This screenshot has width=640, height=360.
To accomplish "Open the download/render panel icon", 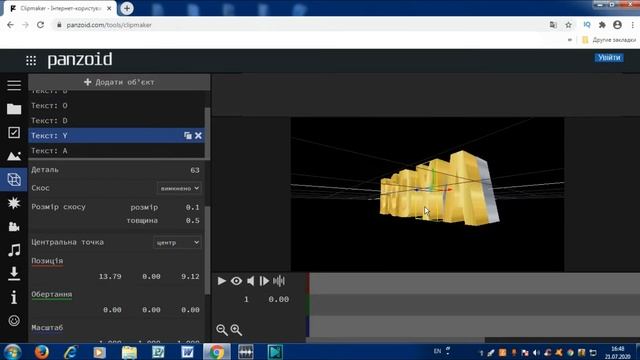I will point(14,273).
